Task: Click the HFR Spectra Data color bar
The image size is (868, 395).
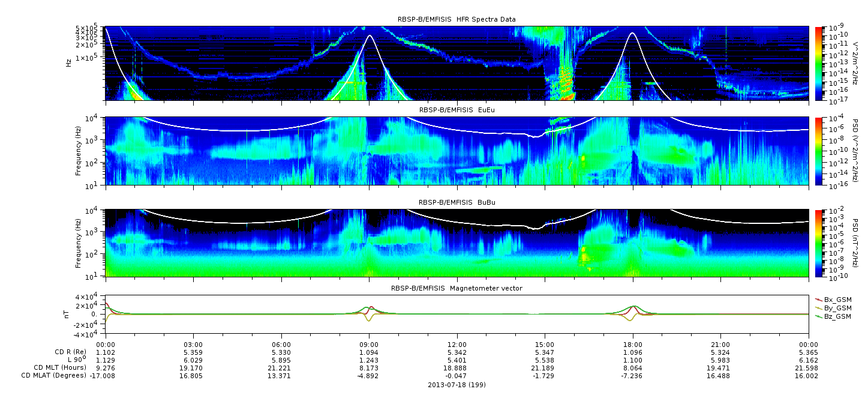Action: point(819,63)
